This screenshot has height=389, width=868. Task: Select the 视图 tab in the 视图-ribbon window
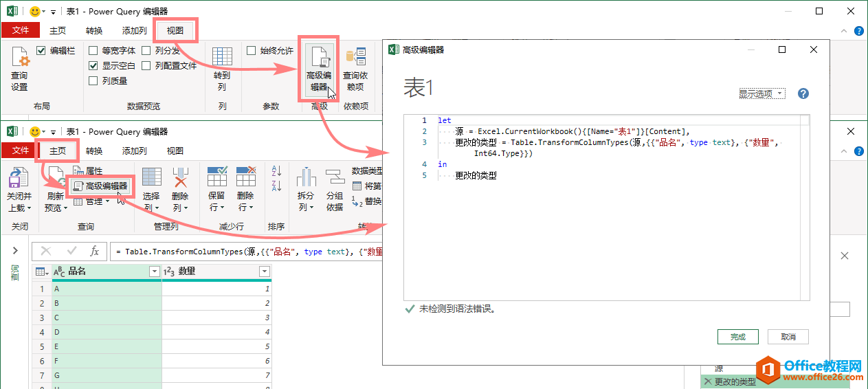coord(175,30)
